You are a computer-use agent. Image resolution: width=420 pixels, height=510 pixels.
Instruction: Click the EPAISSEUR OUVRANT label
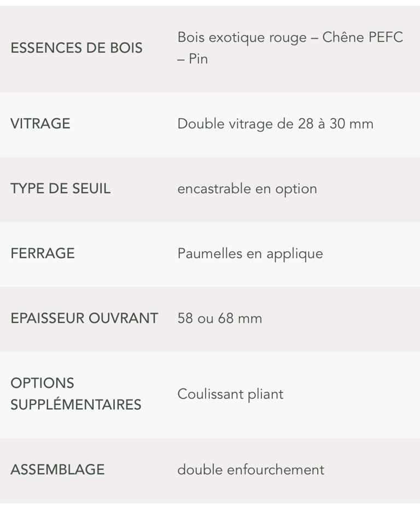84,318
